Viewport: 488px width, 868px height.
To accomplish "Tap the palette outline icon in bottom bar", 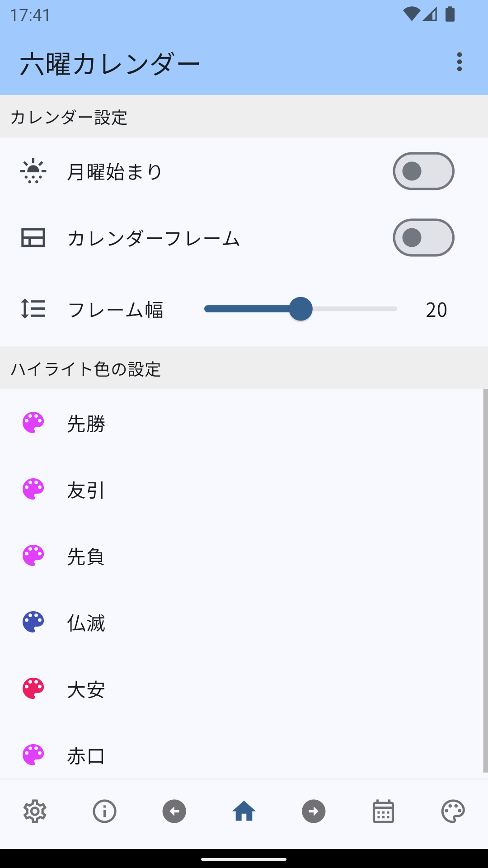I will (453, 811).
